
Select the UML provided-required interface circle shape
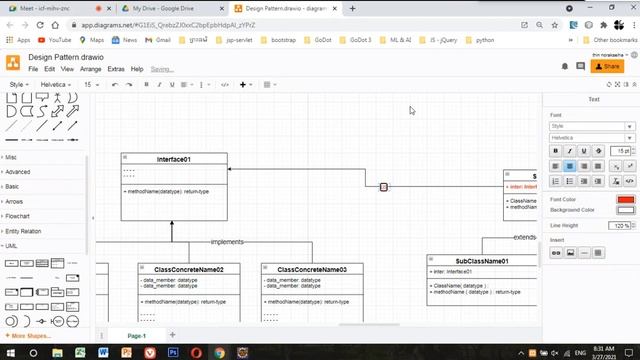(11, 321)
